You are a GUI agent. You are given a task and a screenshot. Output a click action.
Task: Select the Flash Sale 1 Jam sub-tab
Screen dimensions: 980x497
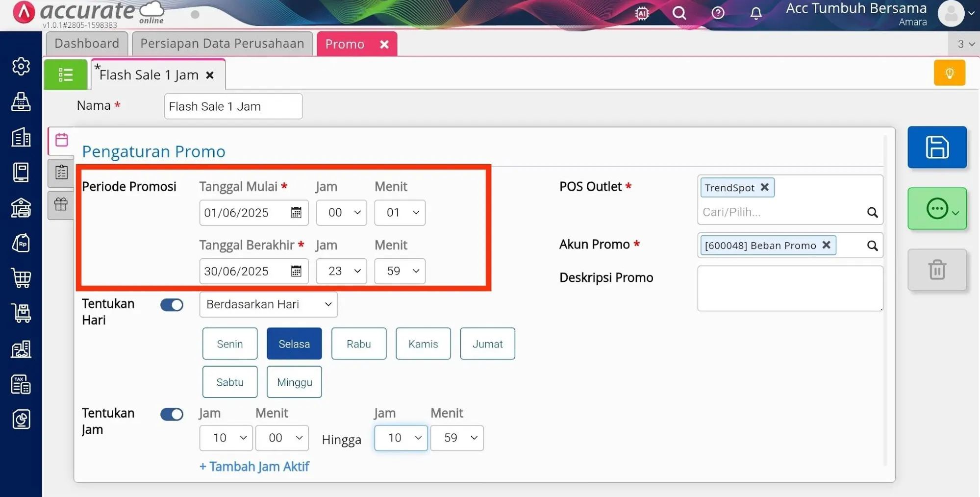pos(149,75)
